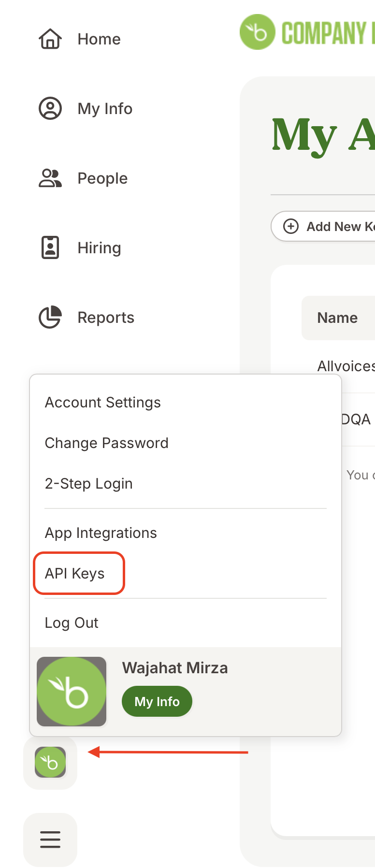
Task: Choose 2-Step Login option
Action: pyautogui.click(x=89, y=483)
